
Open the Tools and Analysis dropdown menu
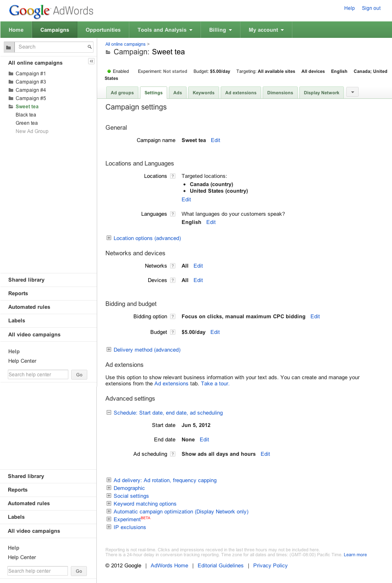[x=165, y=30]
